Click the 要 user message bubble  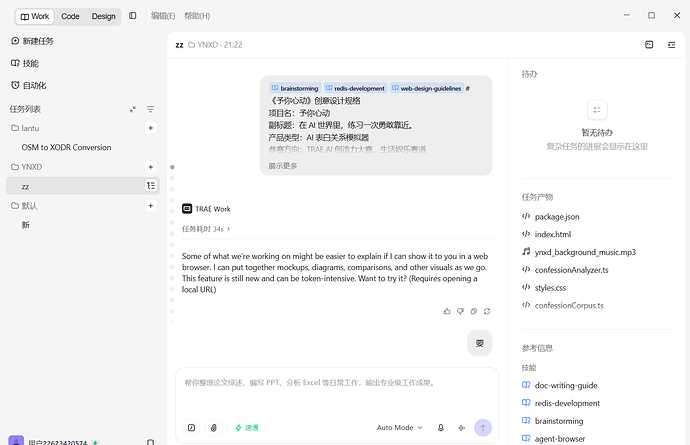click(480, 343)
